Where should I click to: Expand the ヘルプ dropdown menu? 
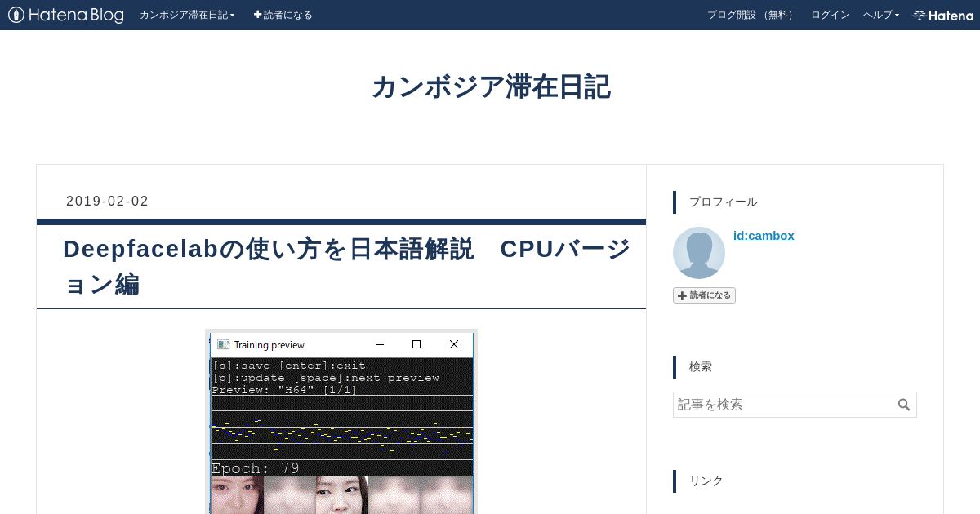[881, 15]
